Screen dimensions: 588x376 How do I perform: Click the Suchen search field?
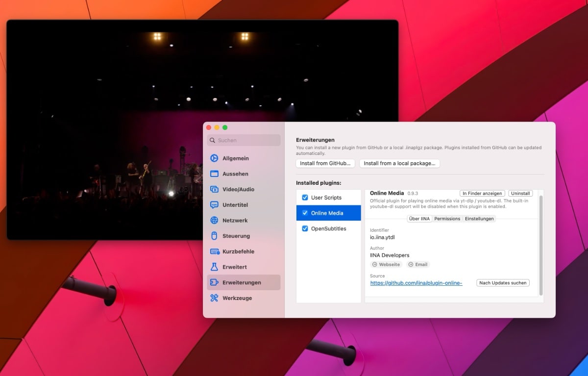244,140
